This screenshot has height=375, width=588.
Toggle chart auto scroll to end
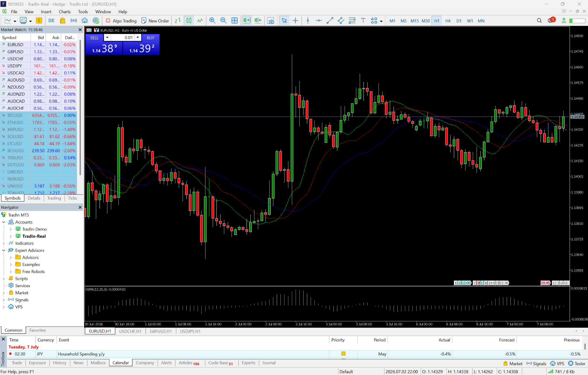247,21
